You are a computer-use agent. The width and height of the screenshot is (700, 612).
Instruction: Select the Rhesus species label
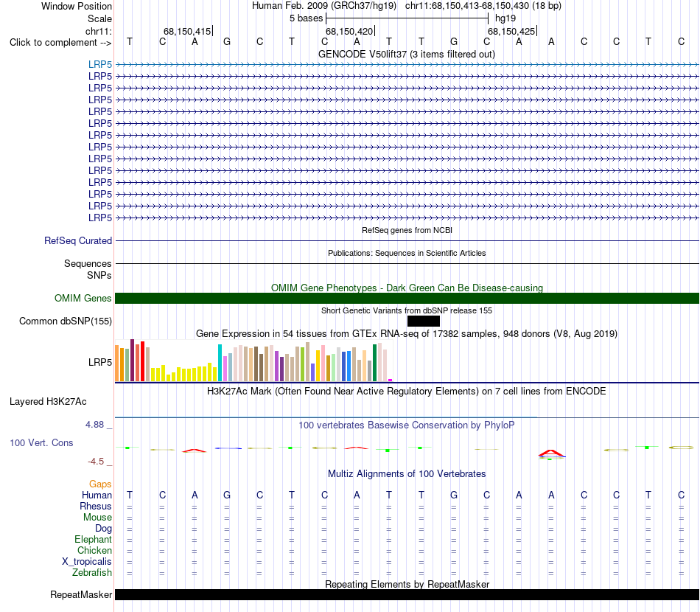click(96, 506)
